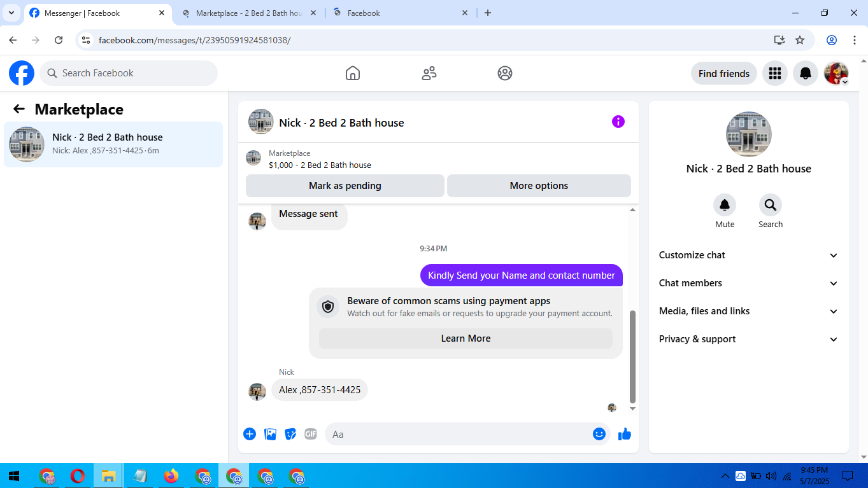Open the Friends icon in top navigation
The height and width of the screenshot is (488, 868).
(429, 73)
